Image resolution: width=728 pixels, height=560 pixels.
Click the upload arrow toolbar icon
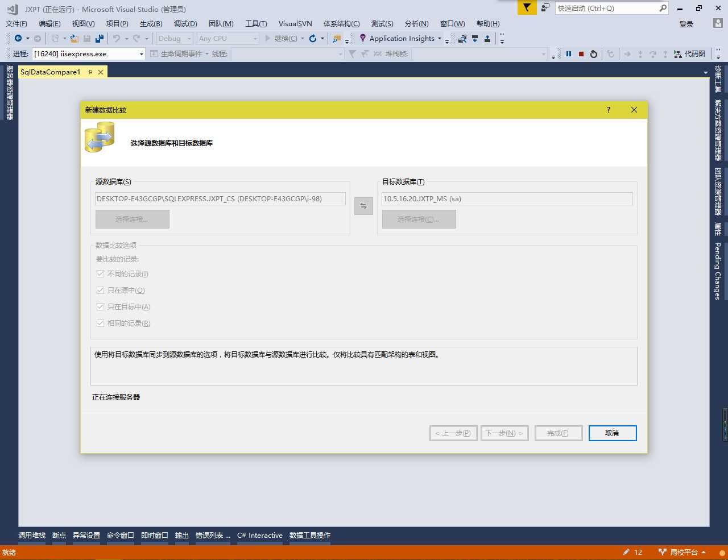[487, 39]
